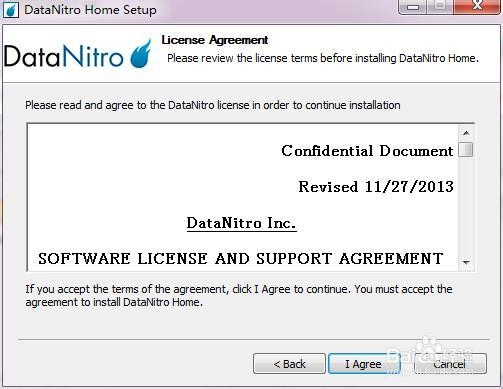Click the license scrollbar down arrow
The width and height of the screenshot is (503, 389).
[x=466, y=262]
